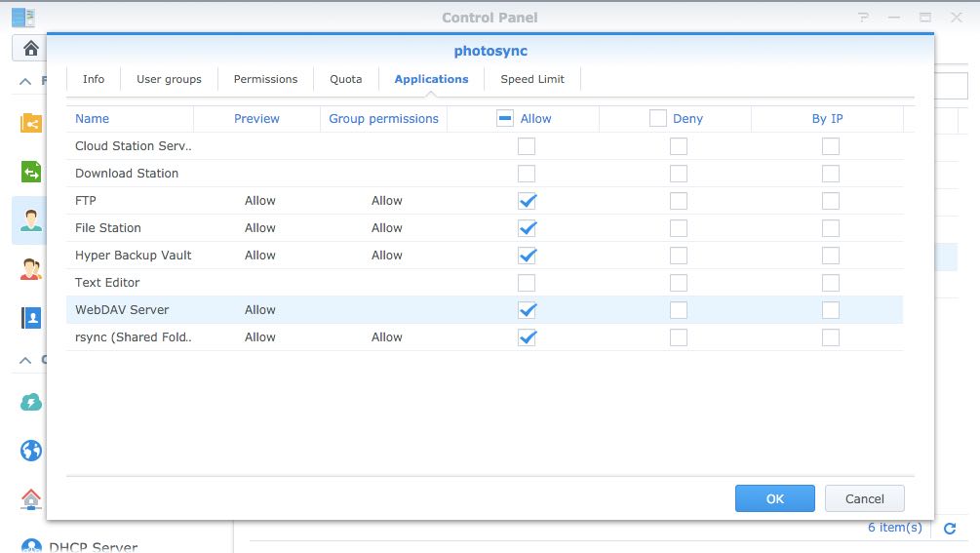The image size is (980, 553).
Task: Select the Applications tab
Action: (431, 79)
